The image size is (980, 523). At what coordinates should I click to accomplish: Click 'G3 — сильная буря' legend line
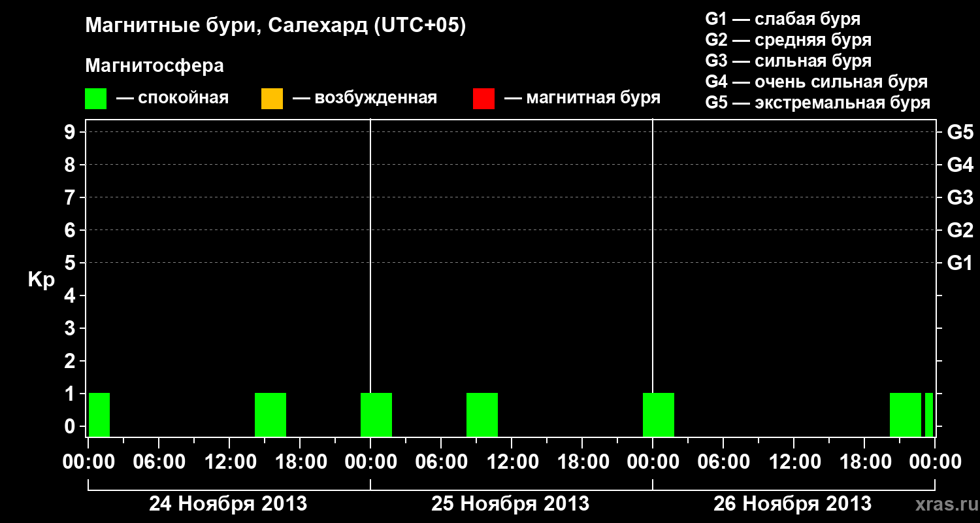789,61
